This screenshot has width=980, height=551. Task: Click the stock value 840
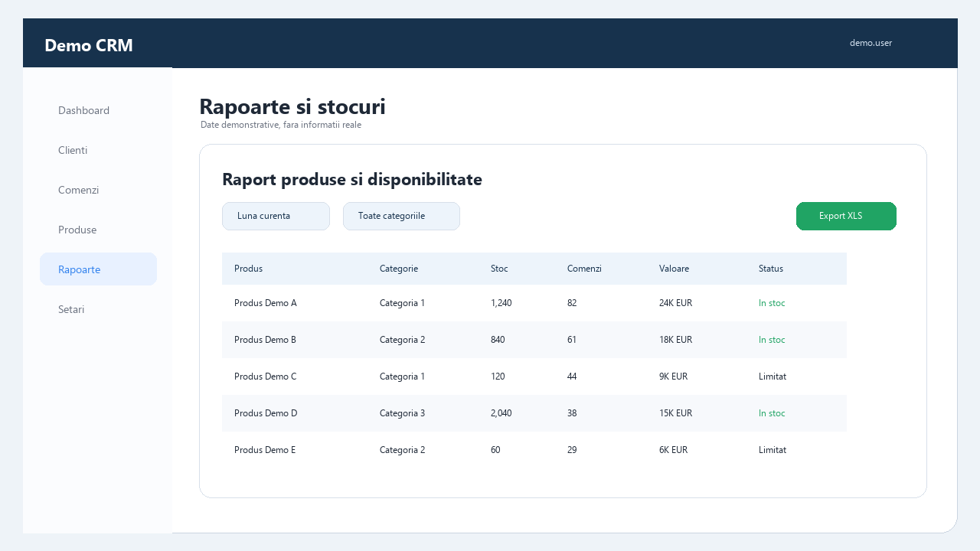pos(498,340)
